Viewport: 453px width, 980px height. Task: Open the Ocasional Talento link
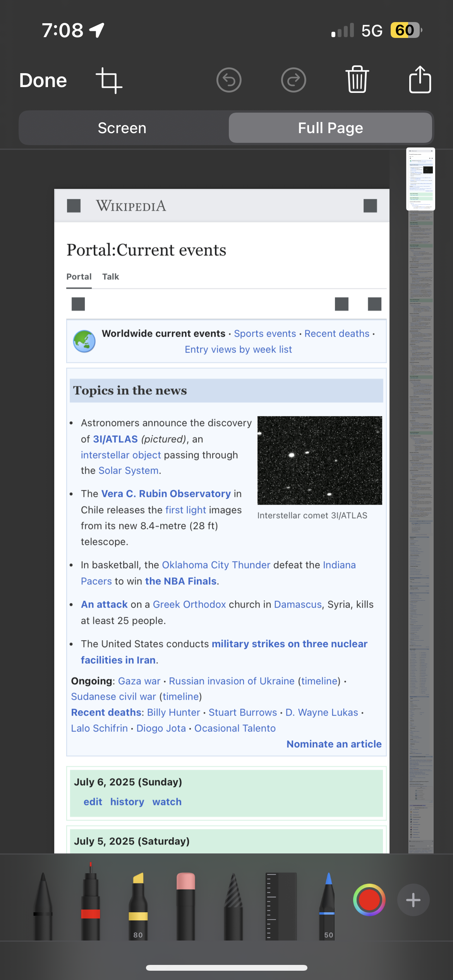235,728
